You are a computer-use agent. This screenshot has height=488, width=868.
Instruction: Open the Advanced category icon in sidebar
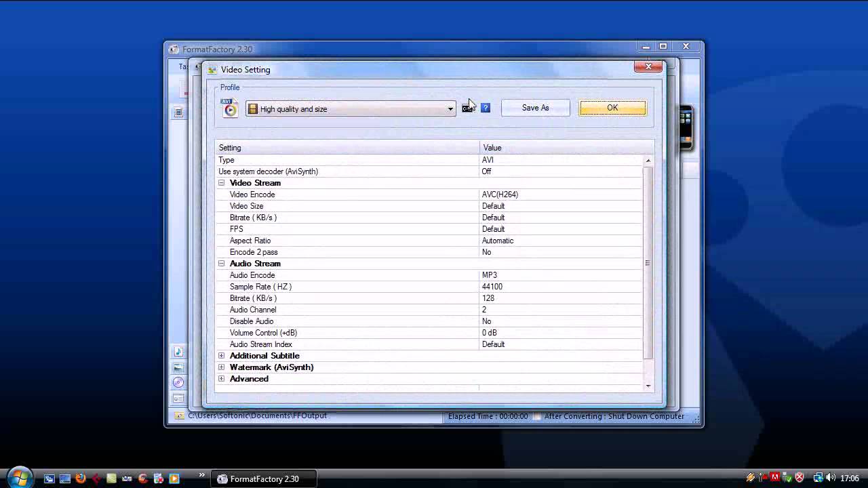(x=178, y=399)
